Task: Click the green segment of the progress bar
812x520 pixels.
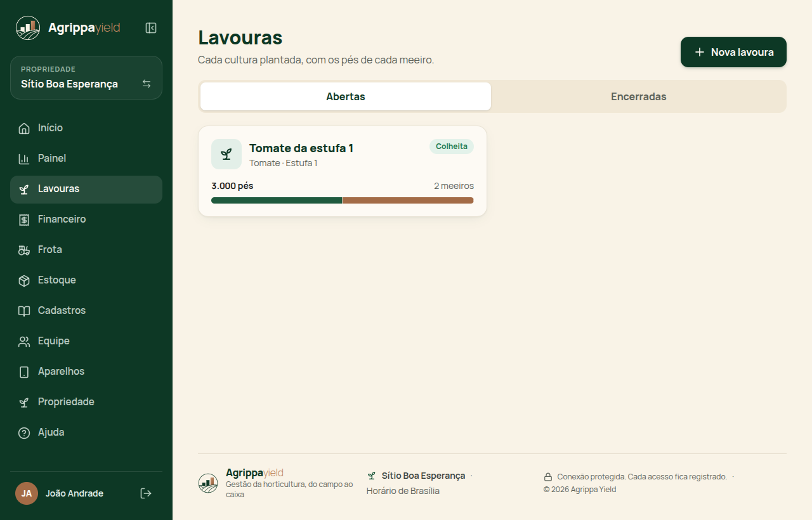Action: [x=277, y=200]
